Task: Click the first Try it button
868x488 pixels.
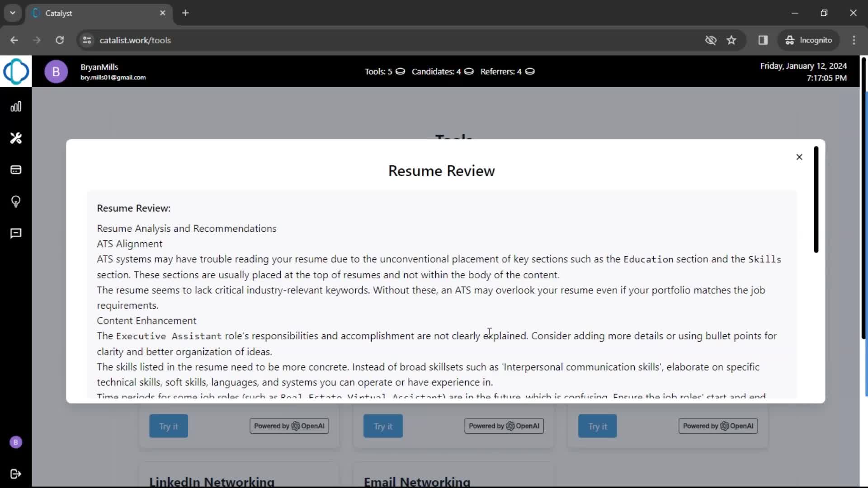Action: [168, 426]
